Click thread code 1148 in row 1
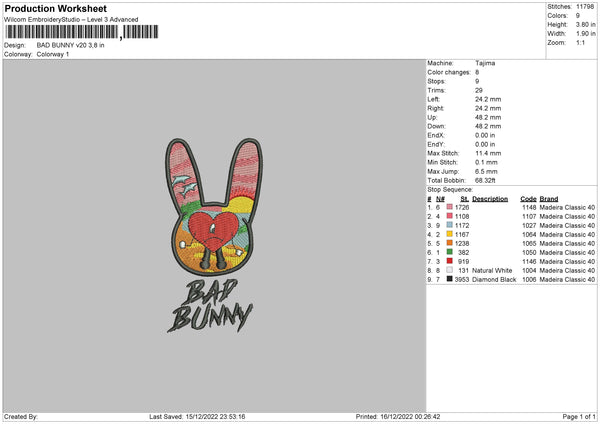The height and width of the screenshot is (424, 600). [529, 207]
